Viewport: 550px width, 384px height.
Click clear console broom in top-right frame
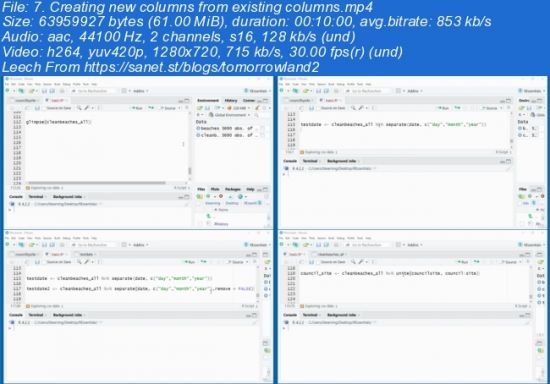(508, 169)
